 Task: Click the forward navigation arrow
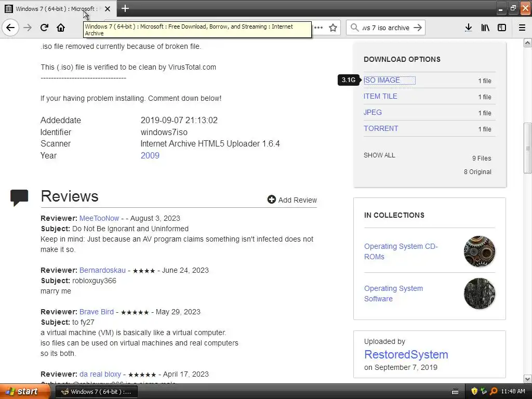[28, 28]
